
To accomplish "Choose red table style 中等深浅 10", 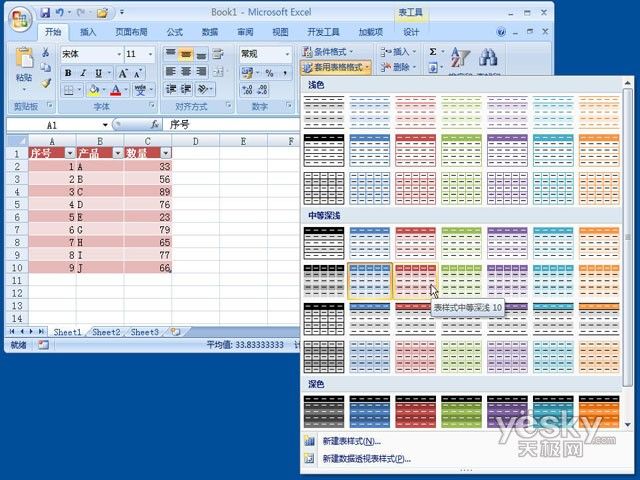I will (x=416, y=281).
